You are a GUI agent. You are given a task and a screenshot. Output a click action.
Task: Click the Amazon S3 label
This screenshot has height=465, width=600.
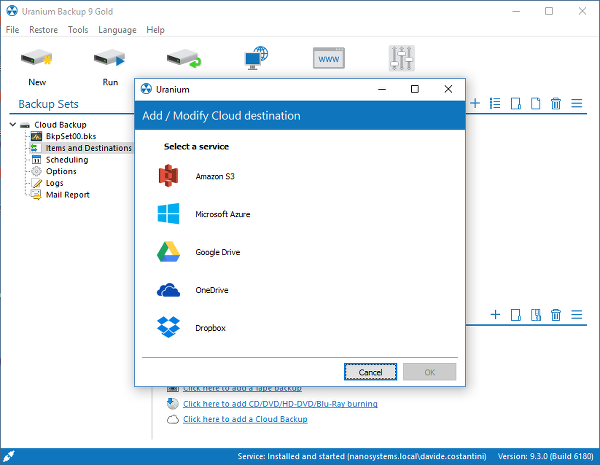click(x=215, y=176)
